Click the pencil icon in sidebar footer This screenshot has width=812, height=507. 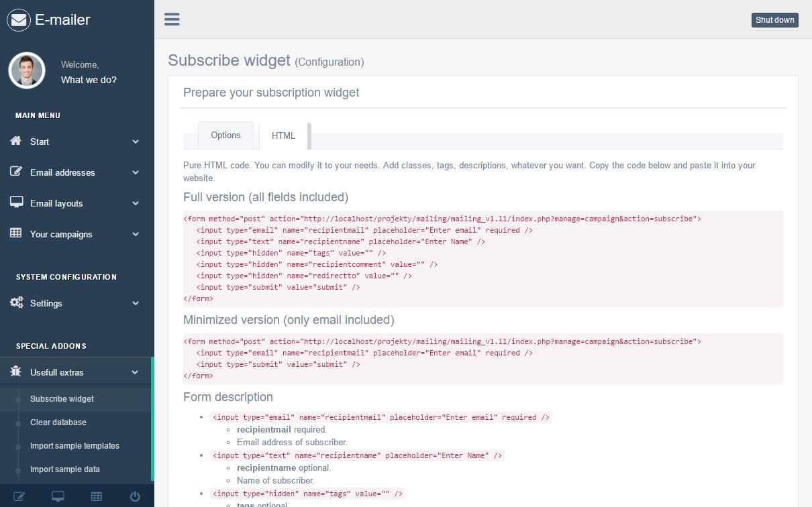[x=19, y=496]
